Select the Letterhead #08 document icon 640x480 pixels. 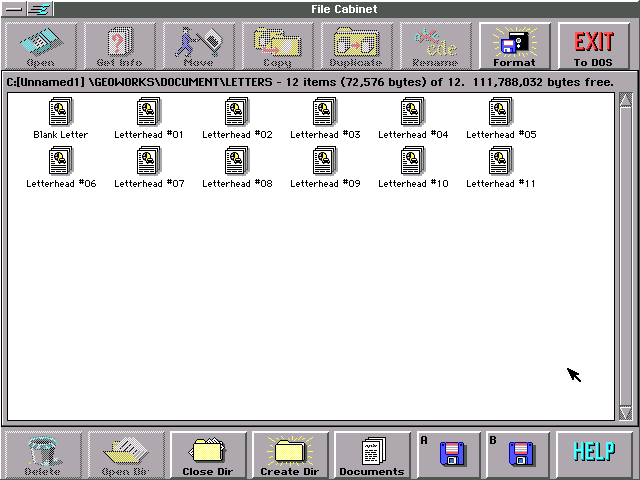(x=237, y=161)
